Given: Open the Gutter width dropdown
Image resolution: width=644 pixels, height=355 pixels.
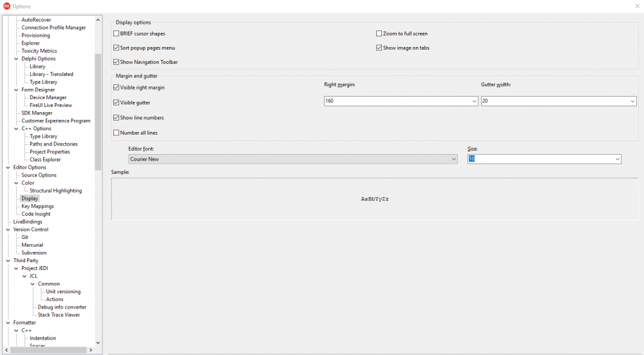Looking at the screenshot, I should [x=632, y=101].
